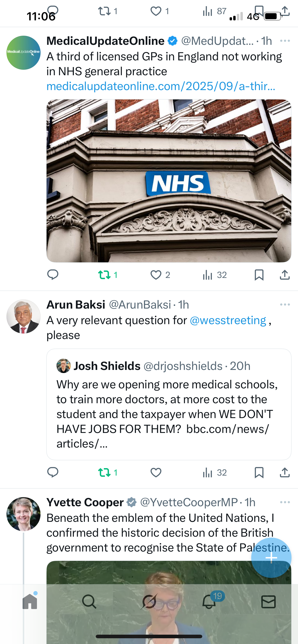Open more options for Arun Baksi post
The width and height of the screenshot is (298, 644).
pyautogui.click(x=285, y=305)
